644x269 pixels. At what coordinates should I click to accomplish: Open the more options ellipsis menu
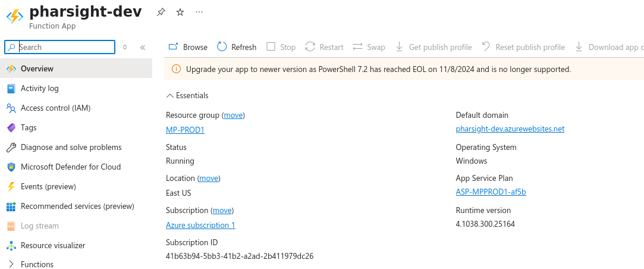tap(199, 12)
